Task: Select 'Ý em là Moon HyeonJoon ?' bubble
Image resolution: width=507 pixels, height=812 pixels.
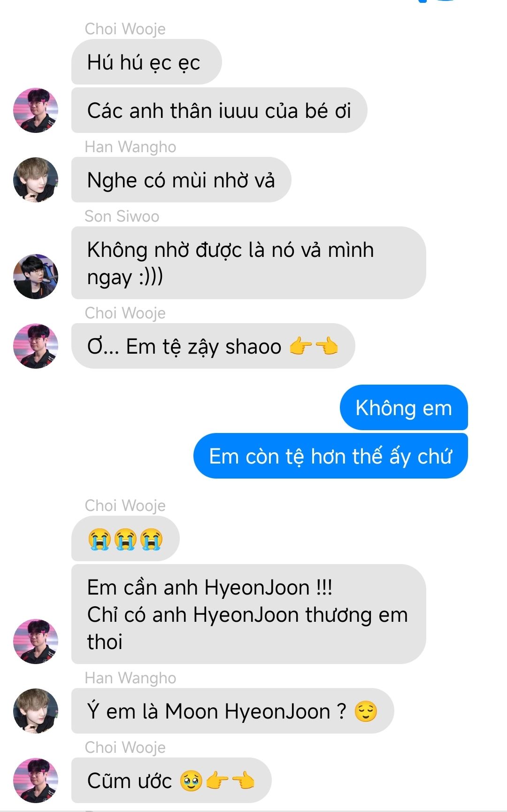Action: pyautogui.click(x=232, y=711)
